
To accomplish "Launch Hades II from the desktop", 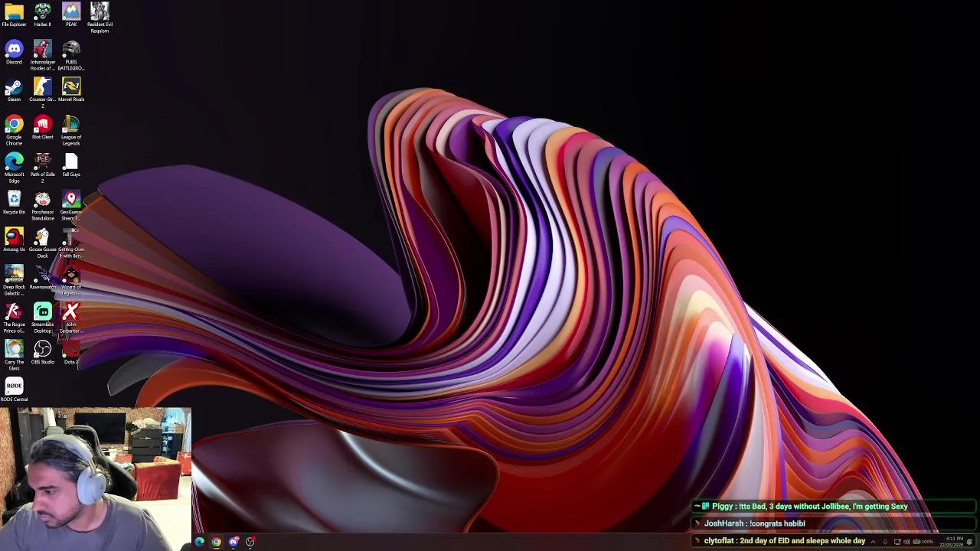I will pyautogui.click(x=42, y=15).
